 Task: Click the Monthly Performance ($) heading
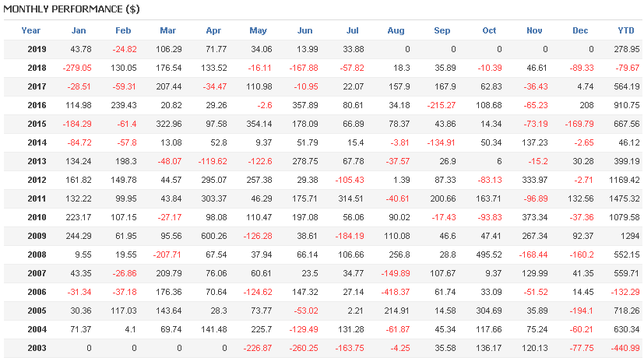(x=72, y=9)
